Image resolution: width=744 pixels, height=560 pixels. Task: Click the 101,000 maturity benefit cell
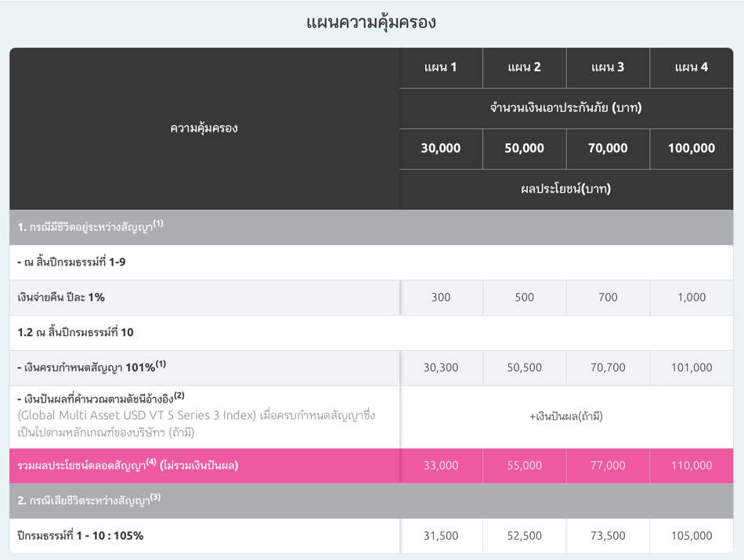coord(692,367)
